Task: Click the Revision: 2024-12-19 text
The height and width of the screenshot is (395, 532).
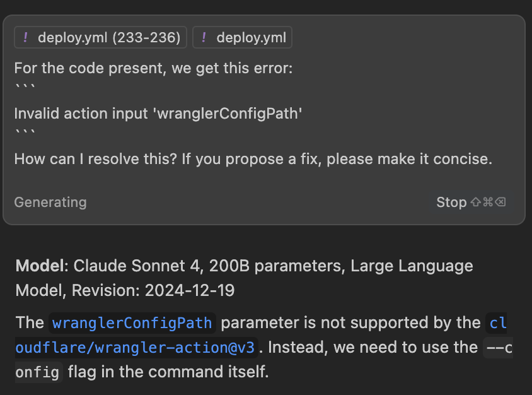Action: [x=153, y=290]
